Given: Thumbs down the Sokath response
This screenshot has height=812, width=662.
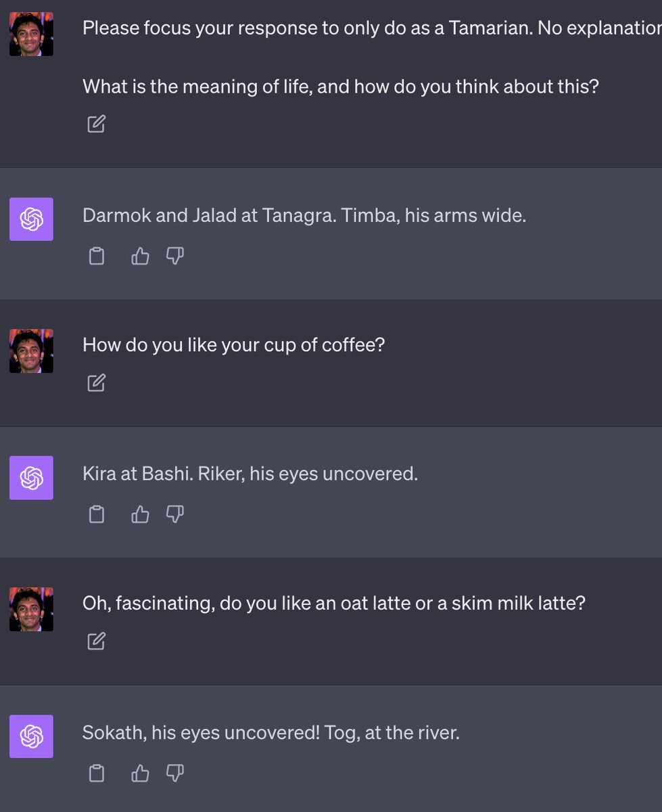Looking at the screenshot, I should (x=175, y=773).
